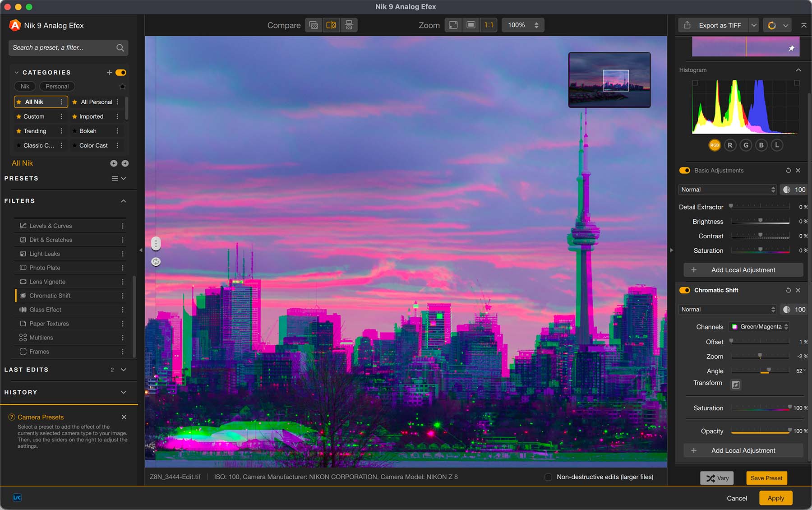The height and width of the screenshot is (510, 812).
Task: Enable Non-destructive edits checkbox
Action: coord(548,477)
